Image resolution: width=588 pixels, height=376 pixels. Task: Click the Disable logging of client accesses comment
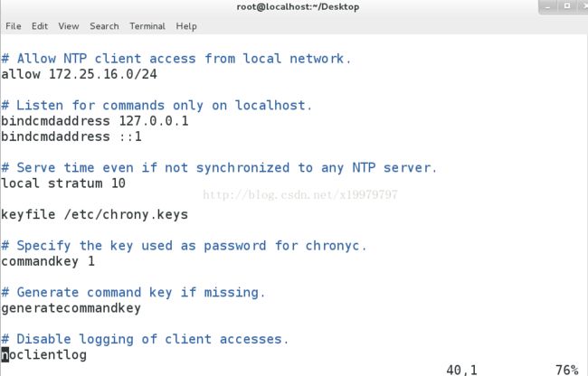(x=145, y=339)
